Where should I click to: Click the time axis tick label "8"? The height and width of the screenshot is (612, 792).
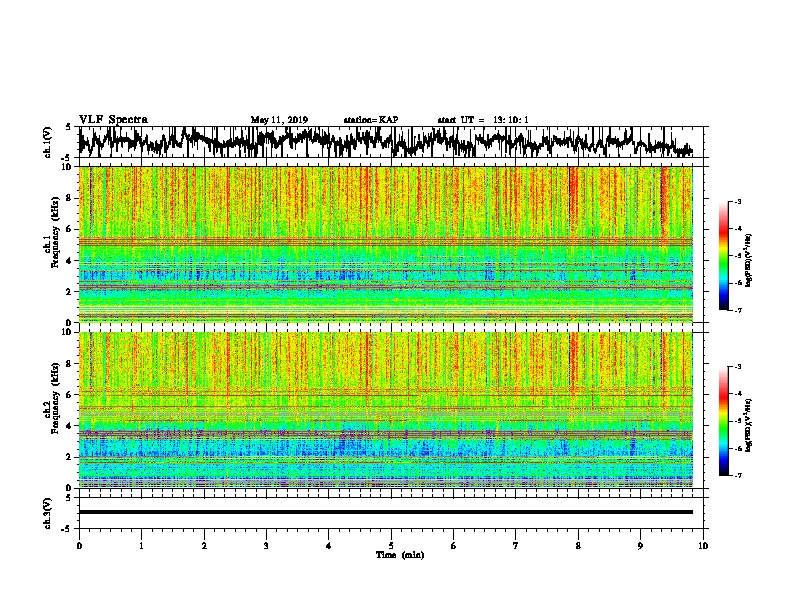tap(578, 546)
